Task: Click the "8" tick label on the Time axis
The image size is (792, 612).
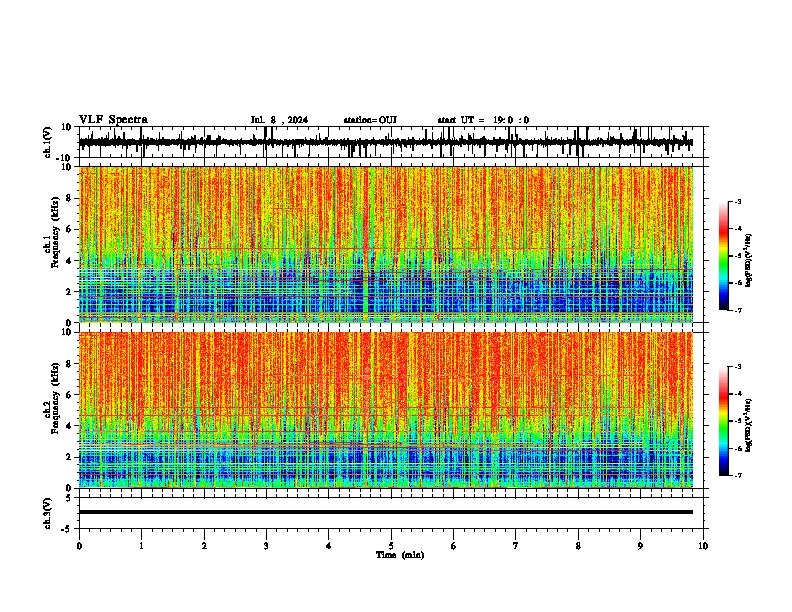Action: [578, 546]
